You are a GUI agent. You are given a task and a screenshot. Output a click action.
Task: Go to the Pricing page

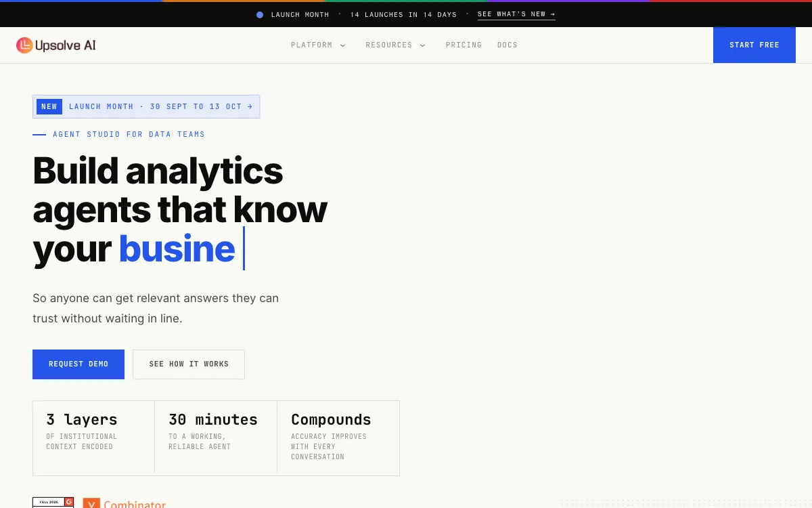point(464,45)
